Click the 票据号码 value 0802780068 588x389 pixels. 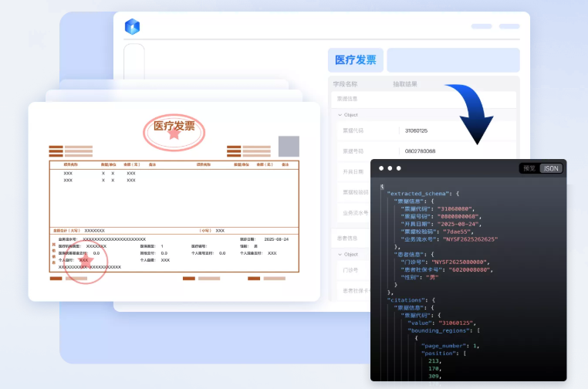tap(421, 151)
